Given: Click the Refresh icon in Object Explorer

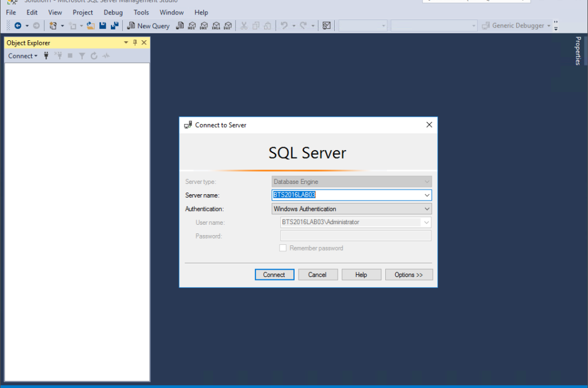Looking at the screenshot, I should (x=94, y=56).
